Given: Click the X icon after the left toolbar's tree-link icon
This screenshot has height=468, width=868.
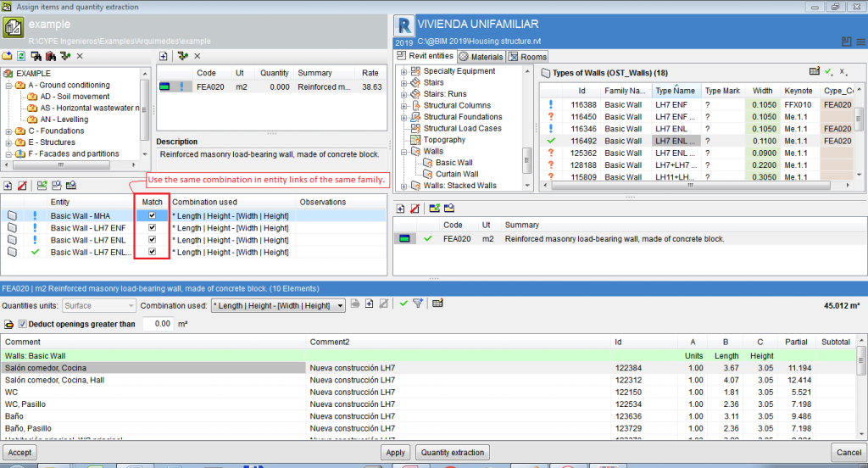Looking at the screenshot, I should point(80,56).
